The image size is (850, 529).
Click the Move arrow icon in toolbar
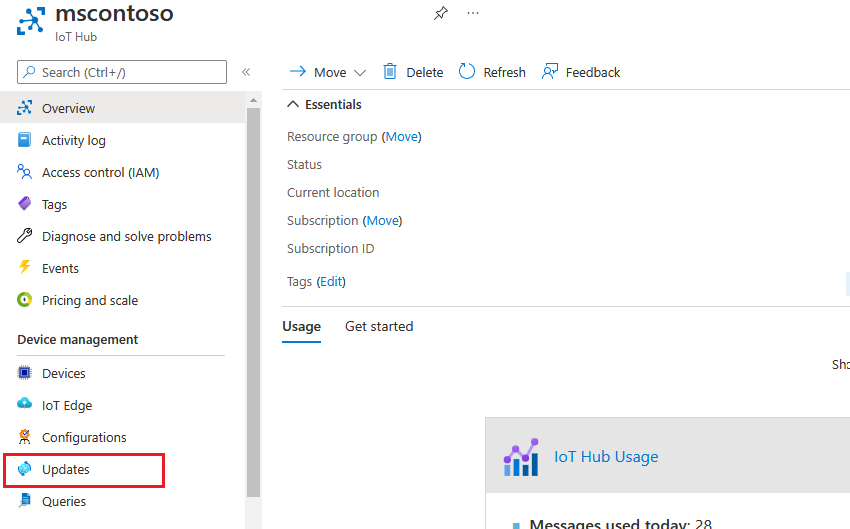point(298,72)
